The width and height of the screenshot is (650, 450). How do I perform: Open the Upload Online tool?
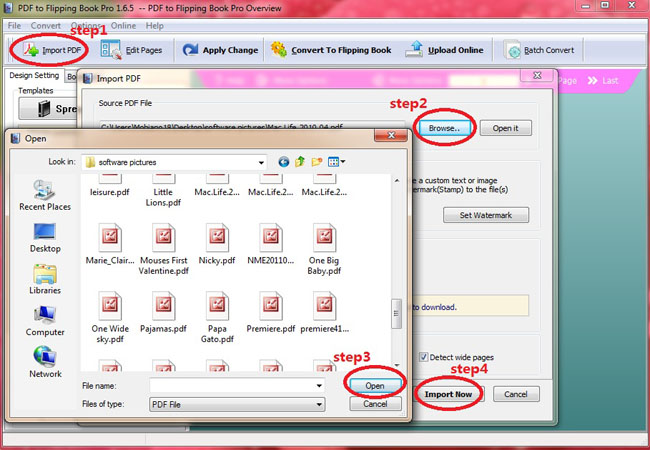[444, 50]
